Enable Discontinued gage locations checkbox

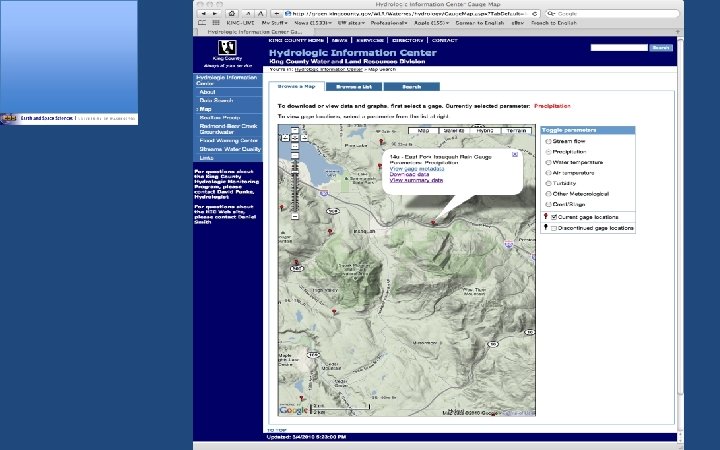tap(554, 228)
